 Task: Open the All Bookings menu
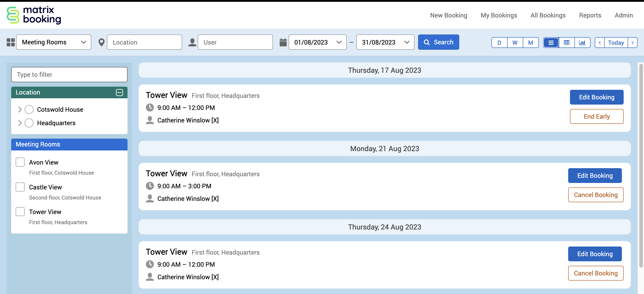(x=548, y=15)
